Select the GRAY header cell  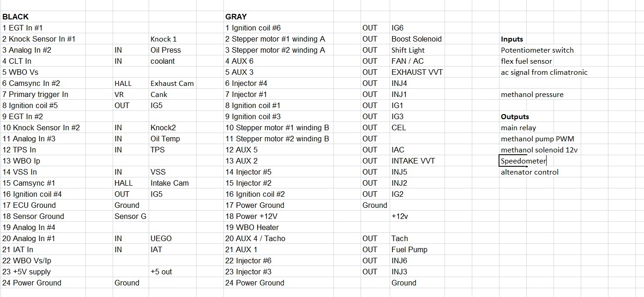(x=236, y=17)
